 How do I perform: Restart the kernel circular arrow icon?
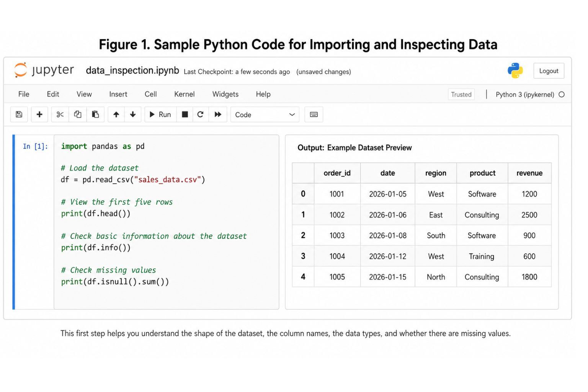tap(200, 114)
